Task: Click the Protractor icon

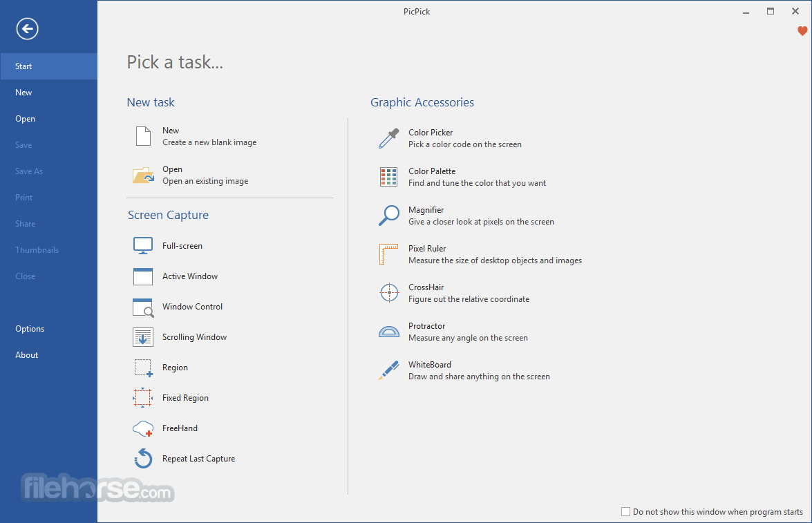Action: (389, 332)
